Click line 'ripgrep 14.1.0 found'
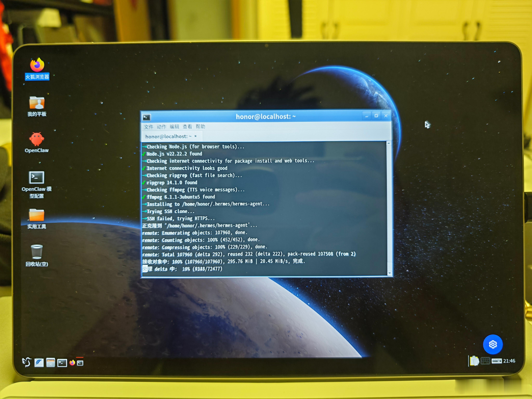 click(x=172, y=182)
